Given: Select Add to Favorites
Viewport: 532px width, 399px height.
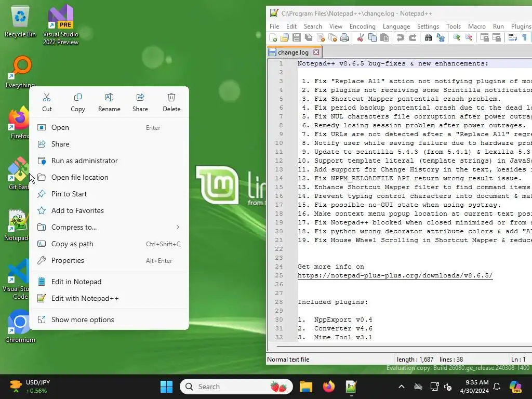Looking at the screenshot, I should tap(109, 211).
